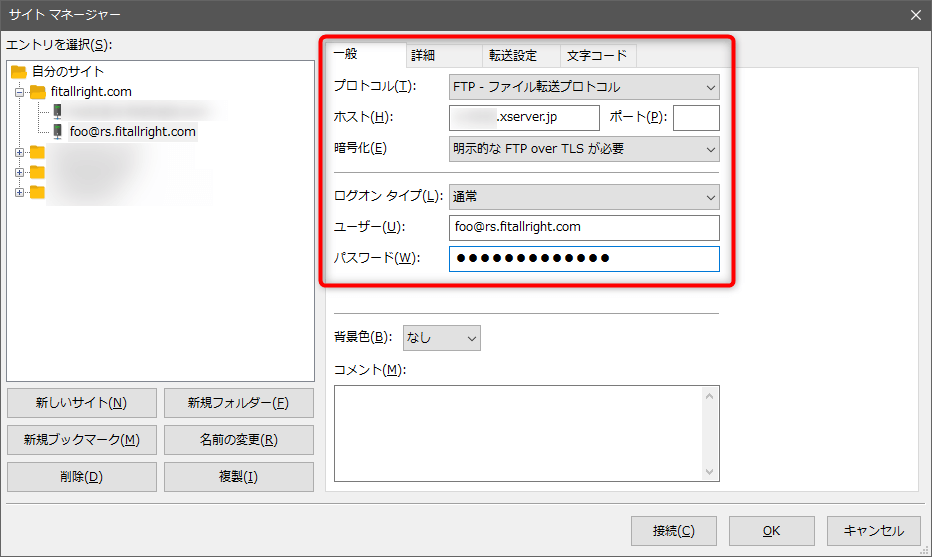Click the fitallright.com folder icon
932x557 pixels.
38,92
